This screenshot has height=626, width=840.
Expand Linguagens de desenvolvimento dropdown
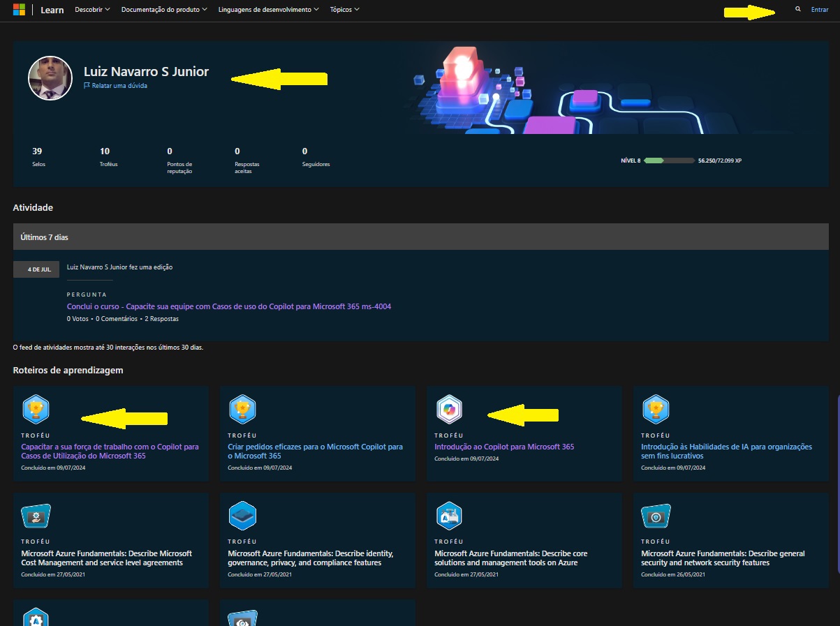[269, 10]
